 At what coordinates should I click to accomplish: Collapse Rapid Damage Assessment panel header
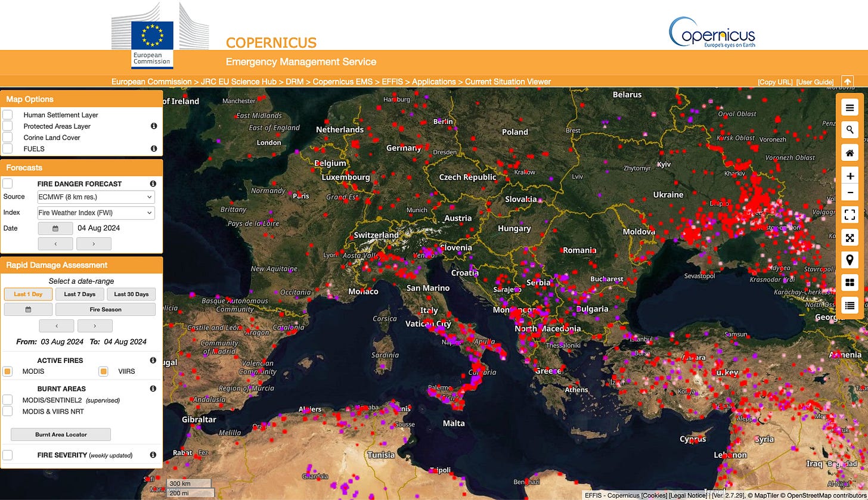[x=82, y=265]
